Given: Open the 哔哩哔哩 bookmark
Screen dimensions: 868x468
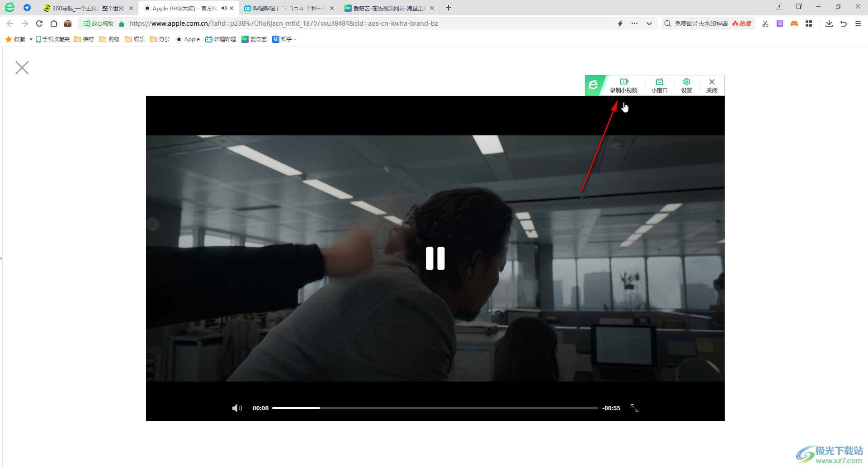Looking at the screenshot, I should coord(221,39).
